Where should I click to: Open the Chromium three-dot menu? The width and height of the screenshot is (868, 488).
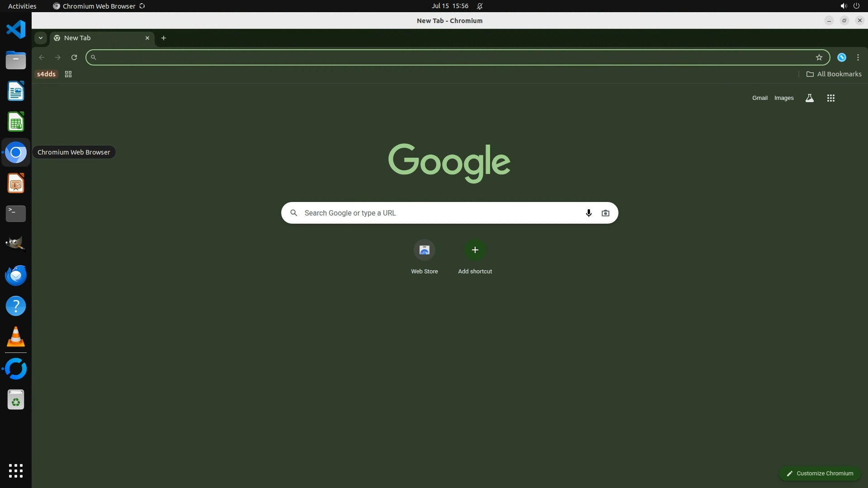pos(858,57)
